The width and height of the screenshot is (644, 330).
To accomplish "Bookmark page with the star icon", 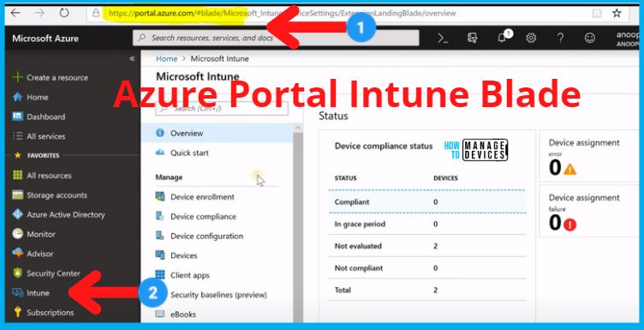I will coord(617,13).
